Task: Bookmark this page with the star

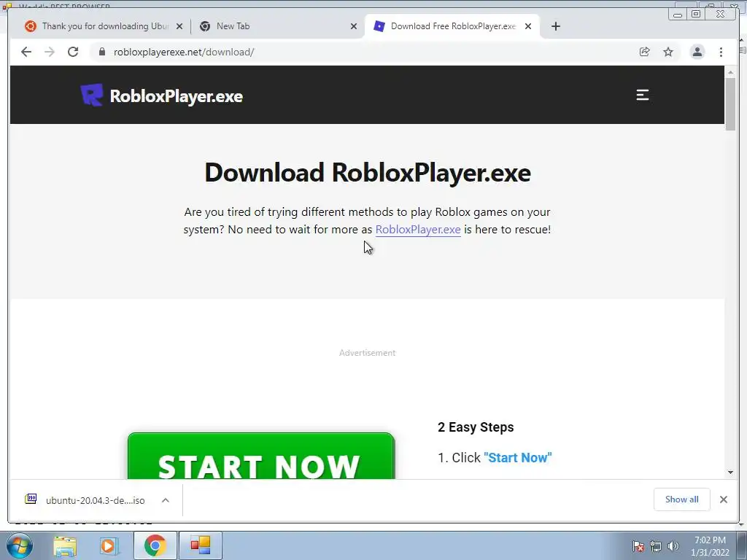Action: (668, 52)
